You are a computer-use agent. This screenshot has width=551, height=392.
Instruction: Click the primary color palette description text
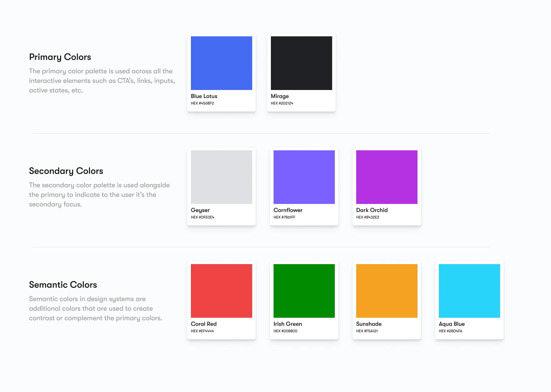(102, 80)
